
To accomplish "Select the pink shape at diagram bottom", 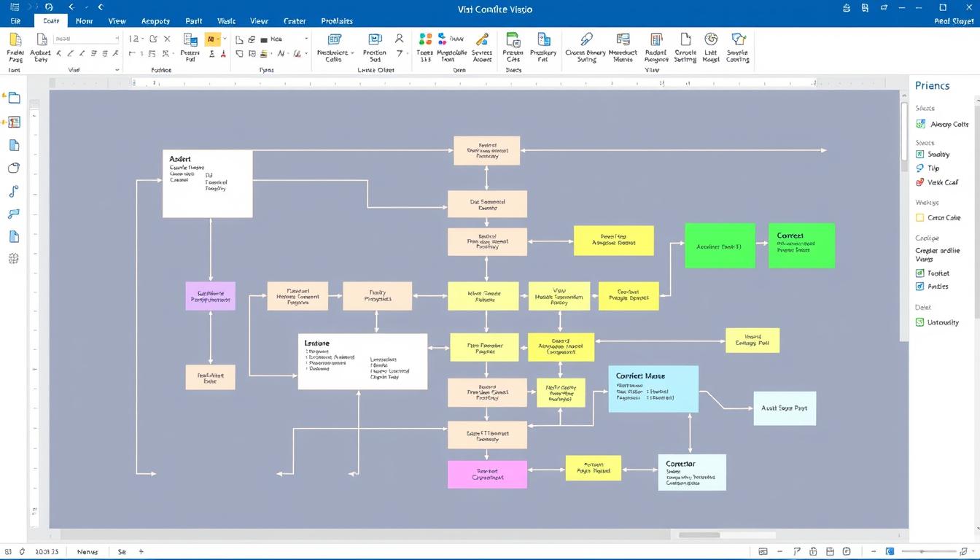I will click(487, 475).
